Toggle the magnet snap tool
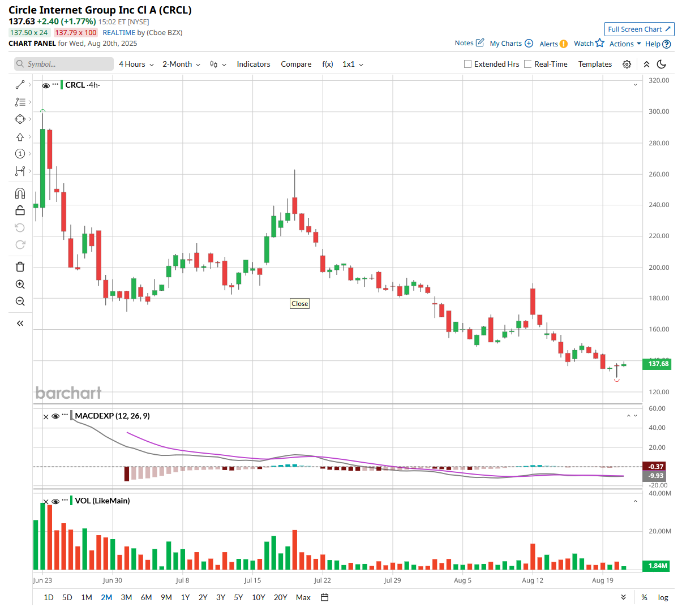The image size is (682, 616). [x=20, y=193]
